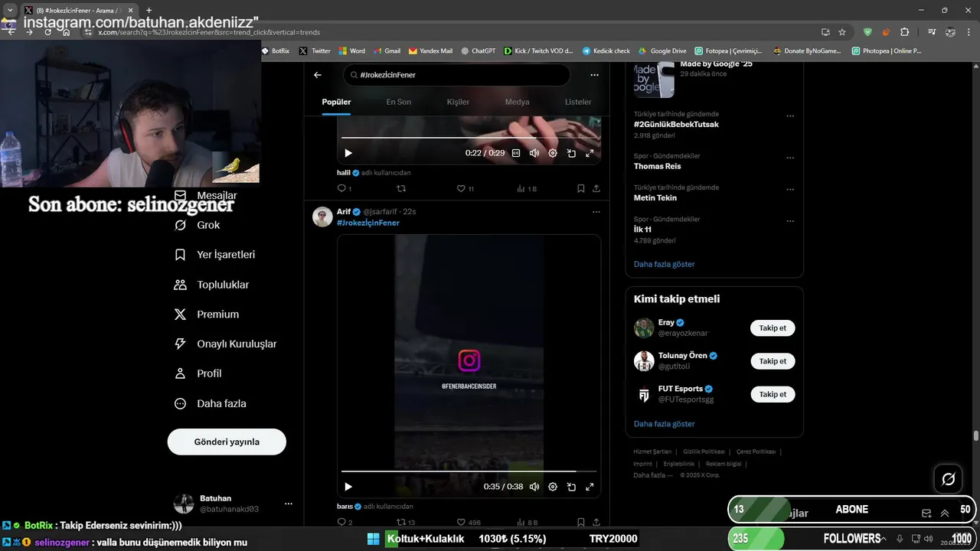Switch to the Popüler tab

tap(336, 102)
